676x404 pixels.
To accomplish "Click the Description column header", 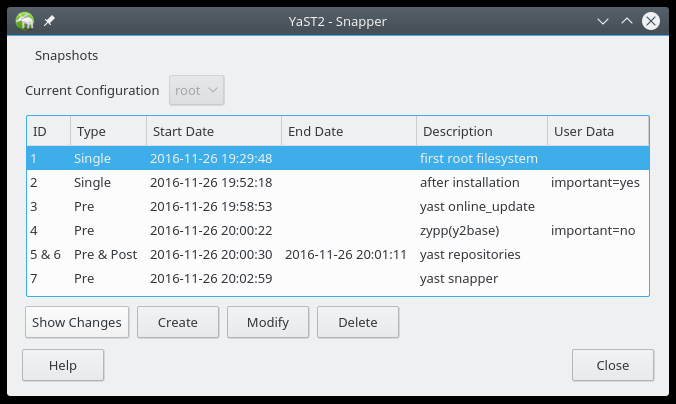I will coord(481,131).
